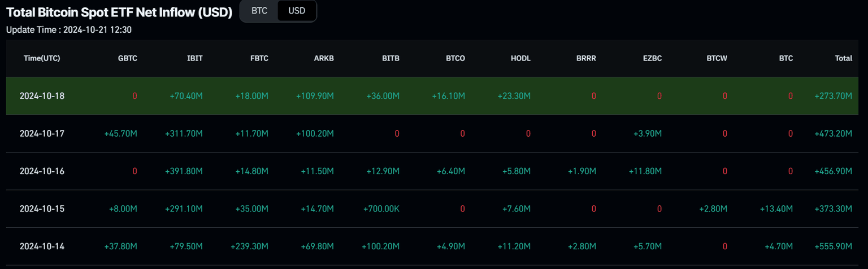This screenshot has width=868, height=269.
Task: Select the FBTC column header
Action: 259,58
